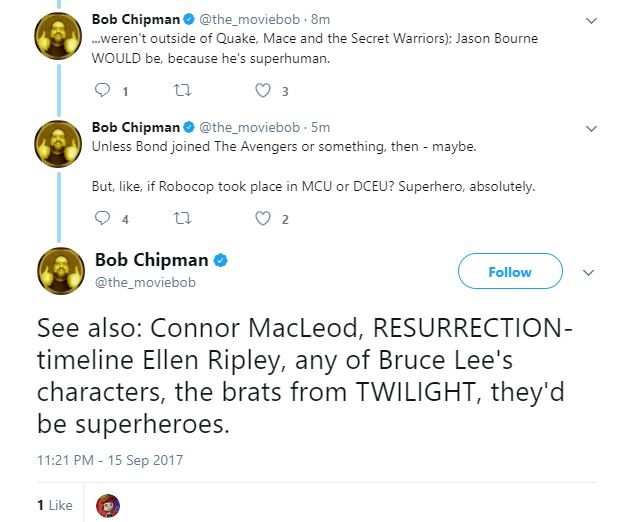
Task: Open Bob Chipman's avatar on the 5m tweet
Action: (x=58, y=144)
